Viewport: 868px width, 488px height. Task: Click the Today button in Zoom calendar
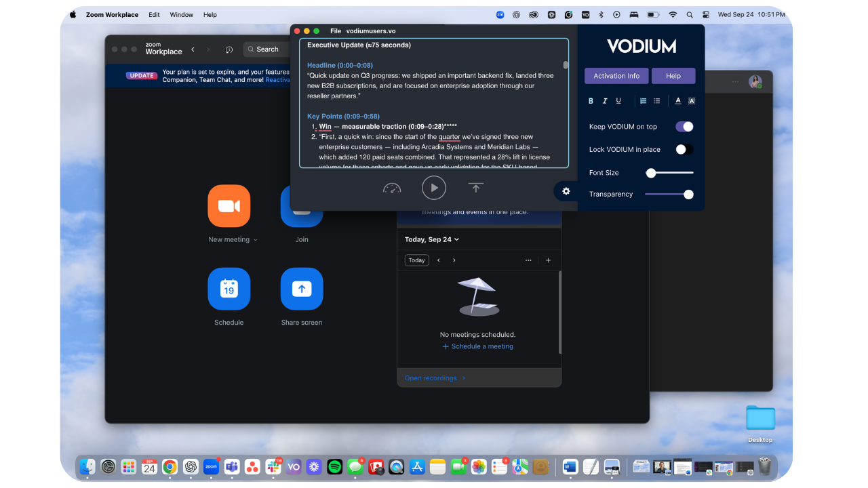click(x=417, y=260)
